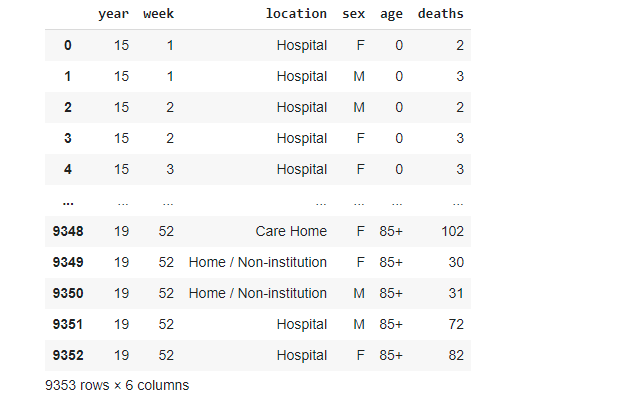The image size is (636, 403).
Task: Click Hospital cell in row 2
Action: (x=302, y=107)
